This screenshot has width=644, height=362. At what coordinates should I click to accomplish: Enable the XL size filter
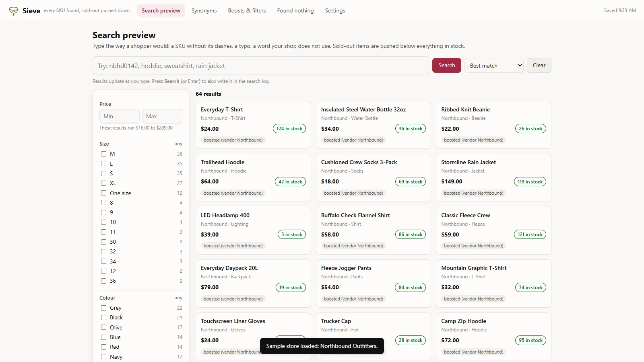103,183
